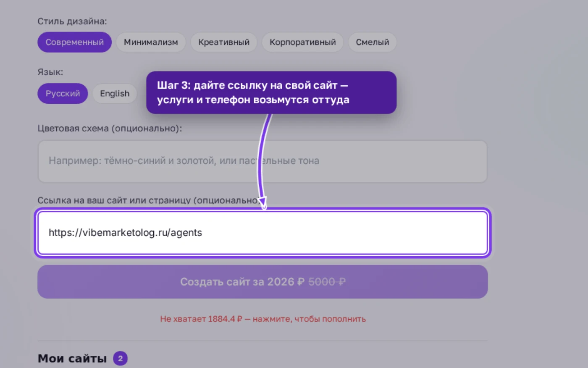588x368 pixels.
Task: Switch language to English
Action: click(115, 93)
